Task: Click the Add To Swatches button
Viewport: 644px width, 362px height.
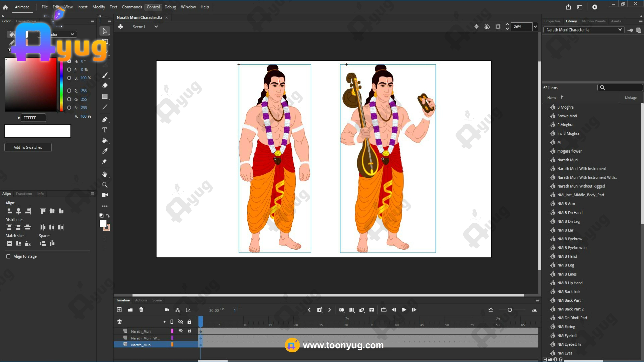Action: [x=28, y=147]
